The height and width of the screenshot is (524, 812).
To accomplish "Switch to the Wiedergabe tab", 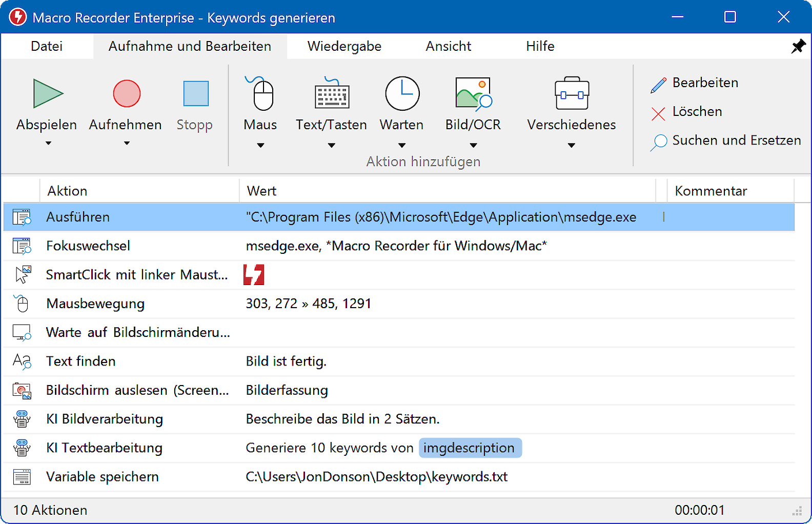I will point(344,46).
